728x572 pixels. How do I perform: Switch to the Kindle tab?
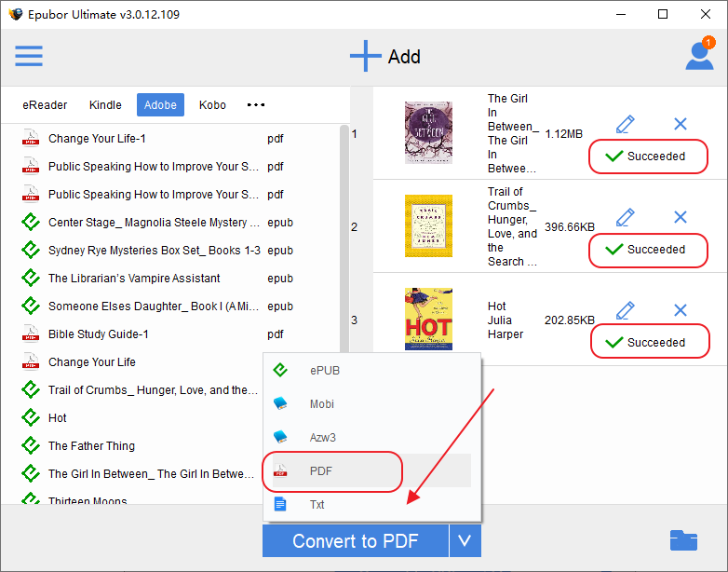pyautogui.click(x=105, y=105)
